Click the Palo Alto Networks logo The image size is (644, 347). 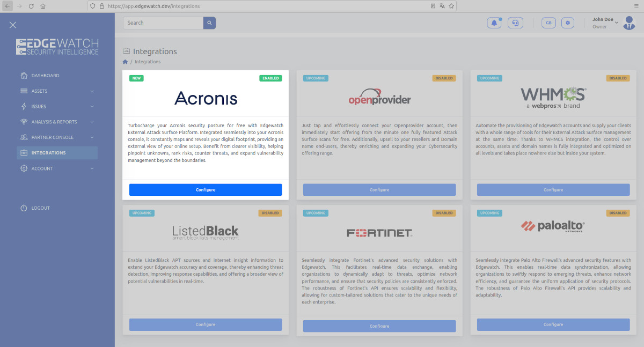(x=553, y=226)
